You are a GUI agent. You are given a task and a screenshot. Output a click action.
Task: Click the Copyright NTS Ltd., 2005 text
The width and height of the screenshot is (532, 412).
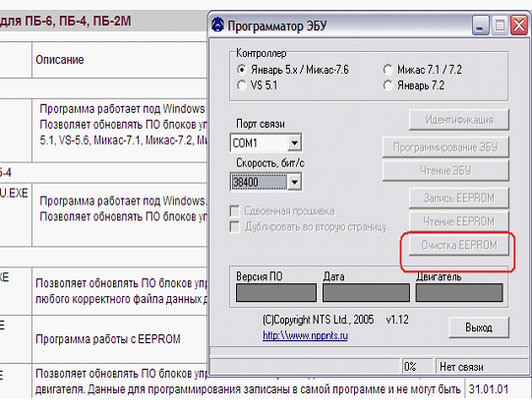(319, 320)
